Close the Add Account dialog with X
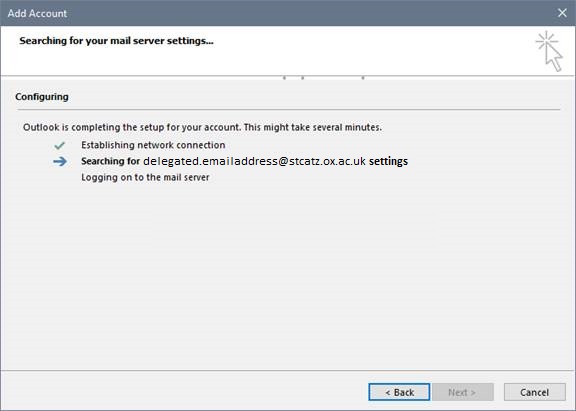The image size is (576, 411). 562,13
